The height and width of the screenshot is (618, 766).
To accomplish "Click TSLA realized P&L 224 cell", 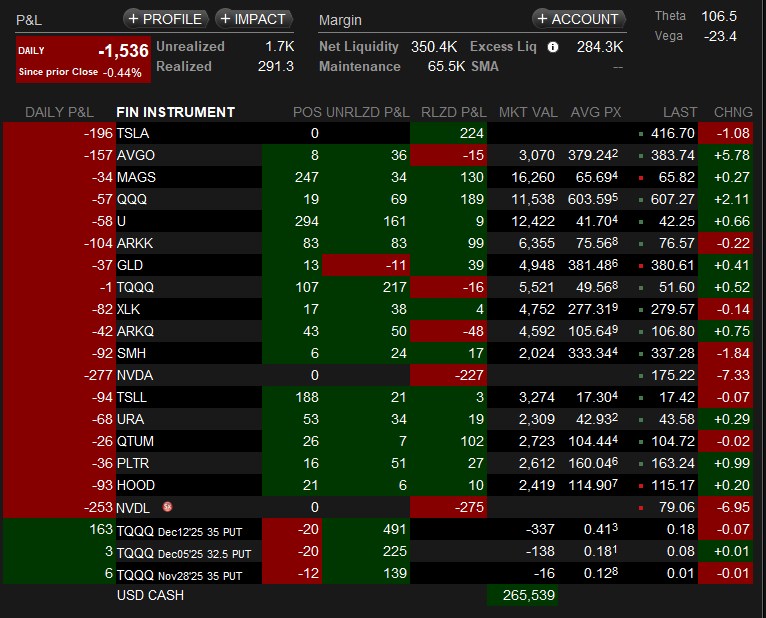I will click(448, 133).
